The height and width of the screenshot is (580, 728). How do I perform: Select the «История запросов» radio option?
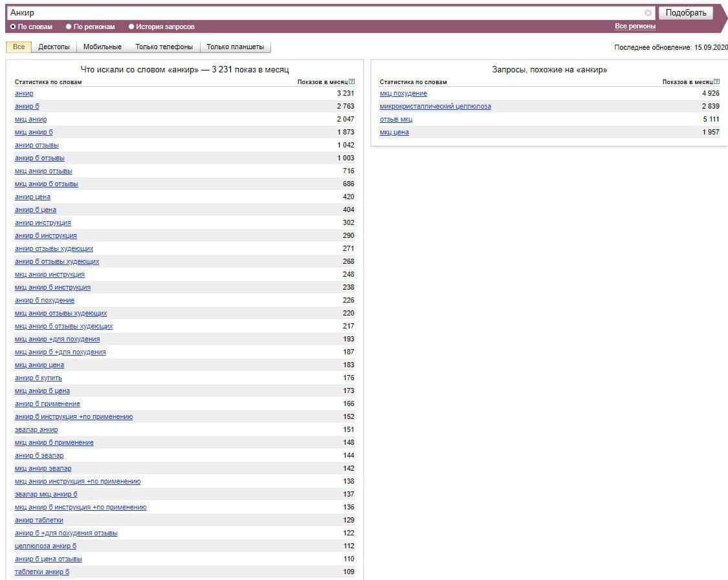point(131,27)
